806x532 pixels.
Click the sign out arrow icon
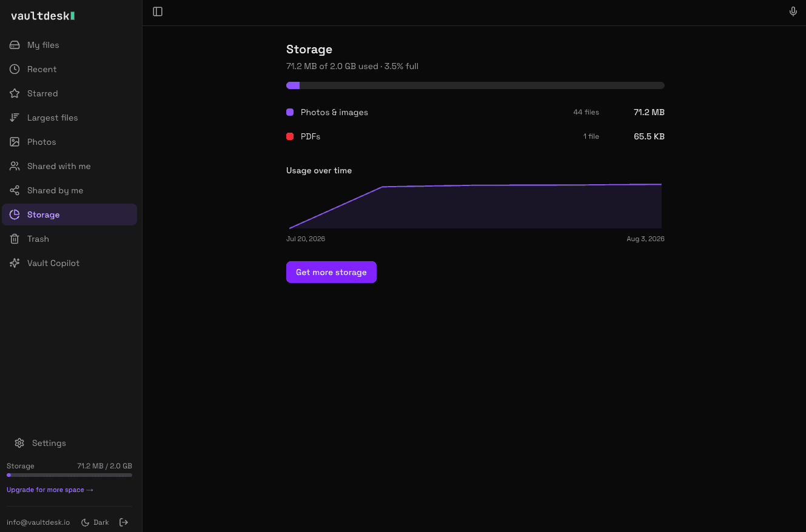124,522
